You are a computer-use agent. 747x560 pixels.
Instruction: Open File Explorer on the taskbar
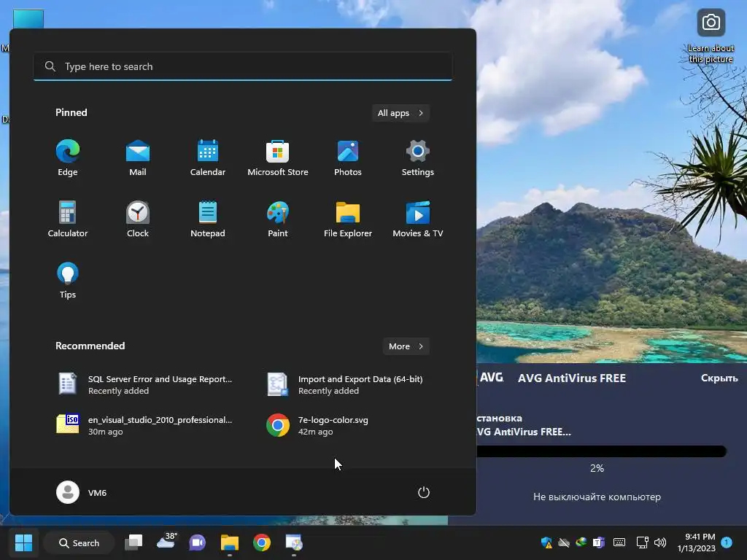point(230,542)
